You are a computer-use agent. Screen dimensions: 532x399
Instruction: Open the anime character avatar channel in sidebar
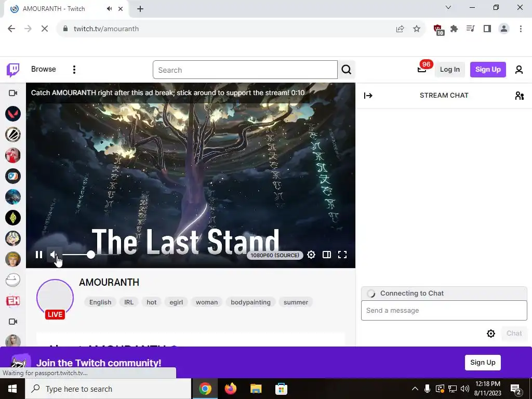(x=13, y=238)
